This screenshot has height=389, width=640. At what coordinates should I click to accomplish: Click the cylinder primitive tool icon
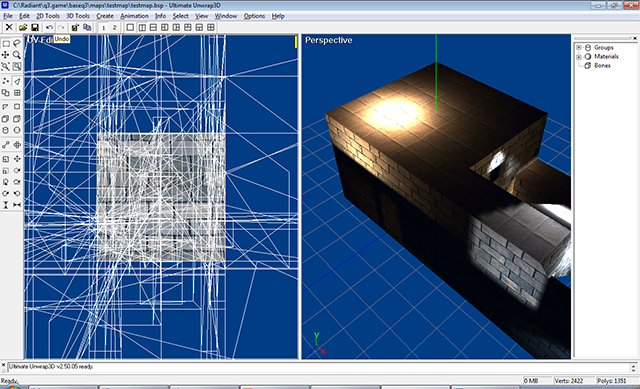(x=6, y=130)
